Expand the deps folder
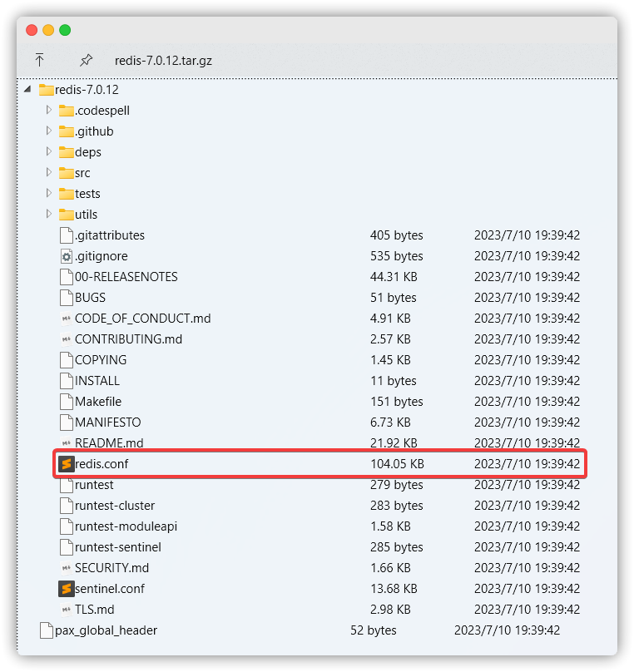Image resolution: width=634 pixels, height=672 pixels. (49, 151)
